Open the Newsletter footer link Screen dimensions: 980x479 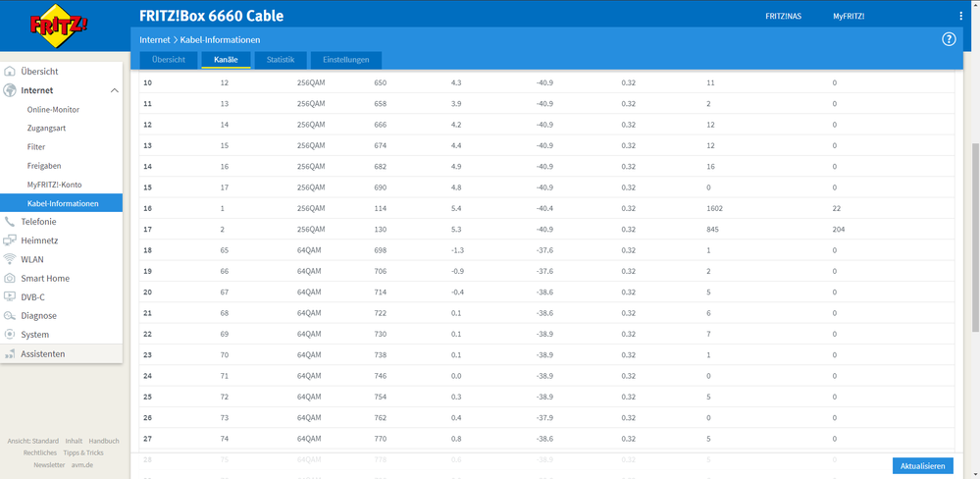tap(49, 465)
